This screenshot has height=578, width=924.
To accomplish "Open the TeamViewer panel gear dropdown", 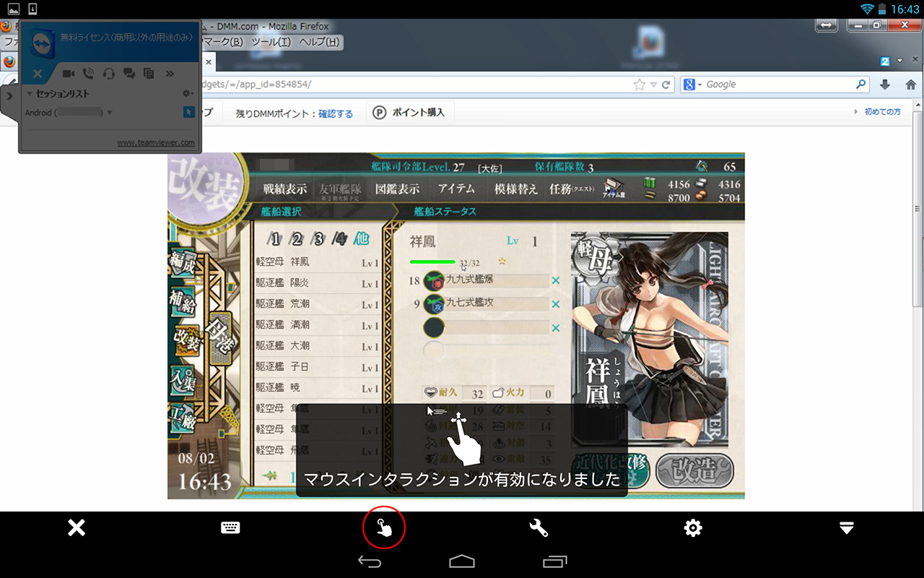I will pos(188,94).
